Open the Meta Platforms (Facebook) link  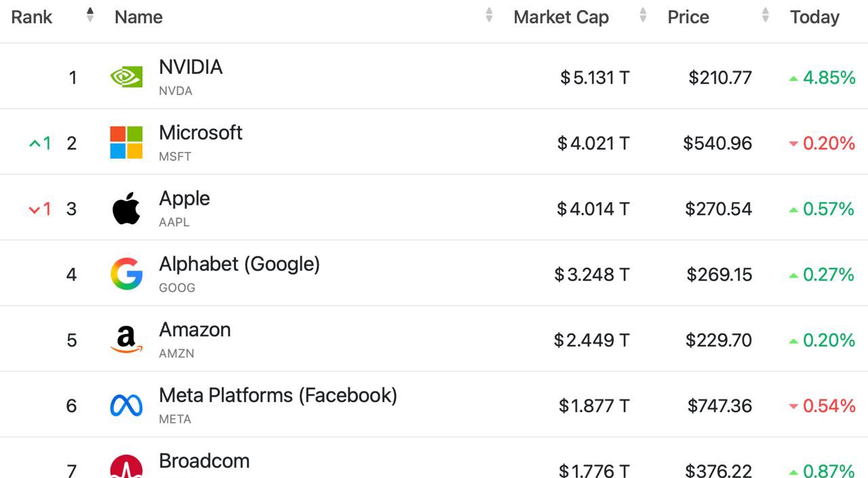point(278,395)
